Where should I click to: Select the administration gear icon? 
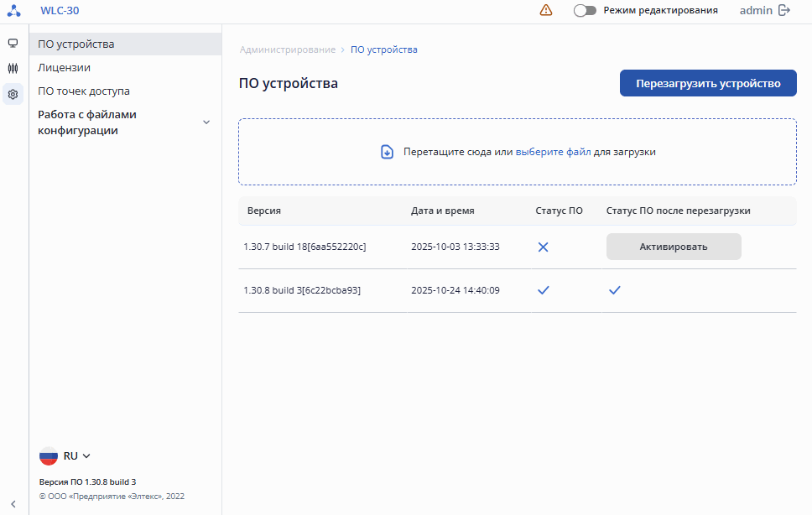pyautogui.click(x=13, y=95)
